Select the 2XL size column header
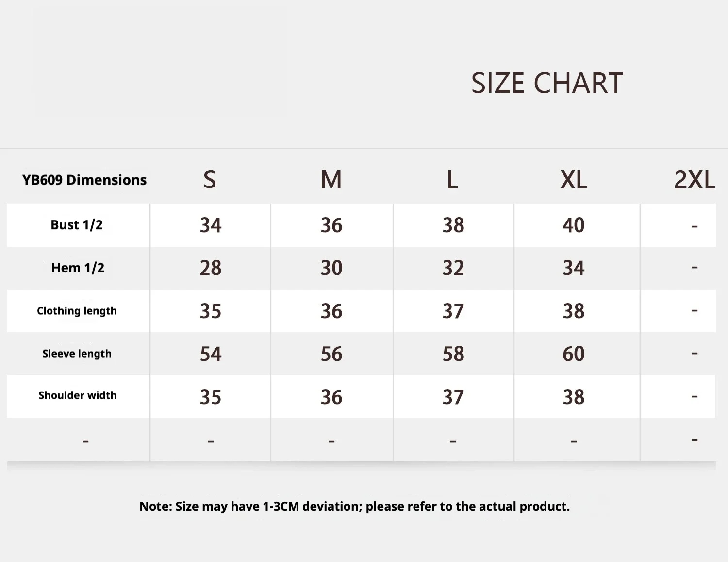Image resolution: width=728 pixels, height=562 pixels. tap(695, 180)
